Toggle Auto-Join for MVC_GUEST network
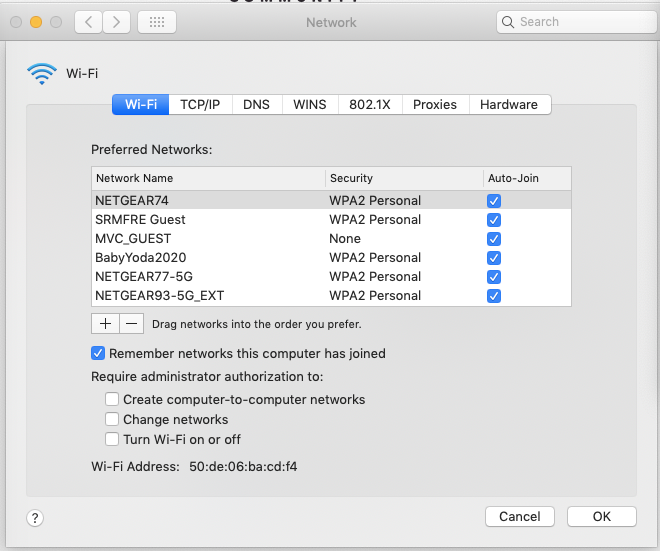 tap(493, 239)
